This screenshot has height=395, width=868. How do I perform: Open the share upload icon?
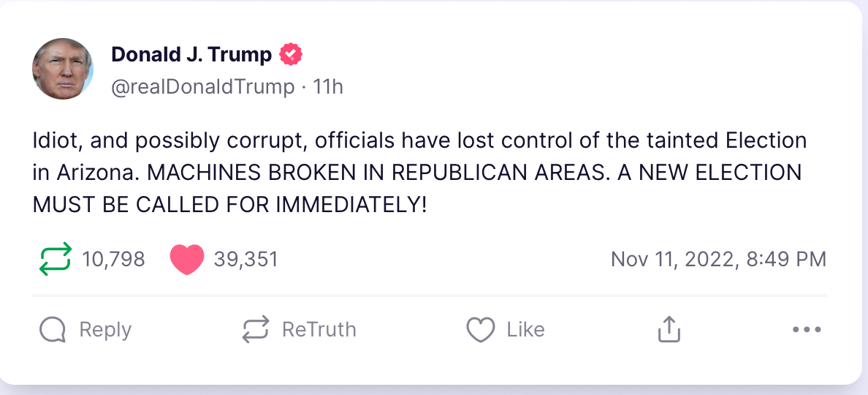(x=669, y=329)
